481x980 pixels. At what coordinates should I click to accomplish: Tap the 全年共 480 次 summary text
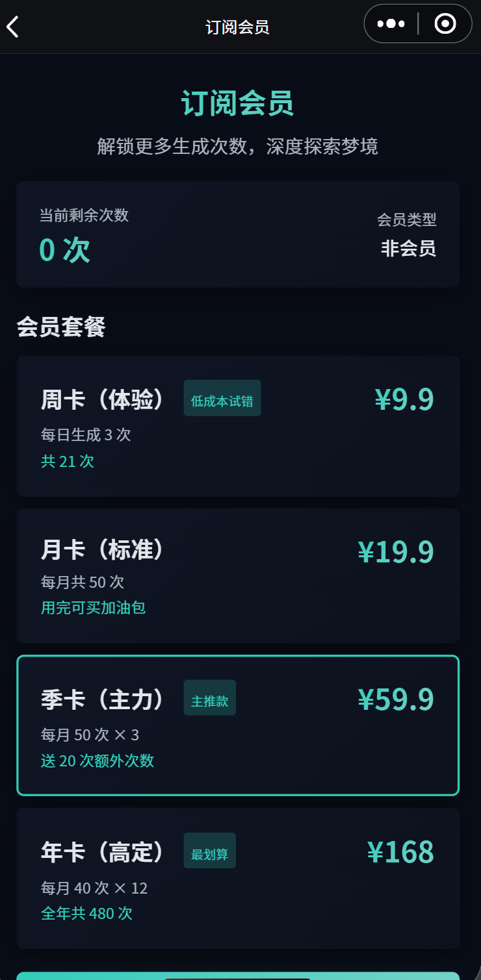coord(86,913)
